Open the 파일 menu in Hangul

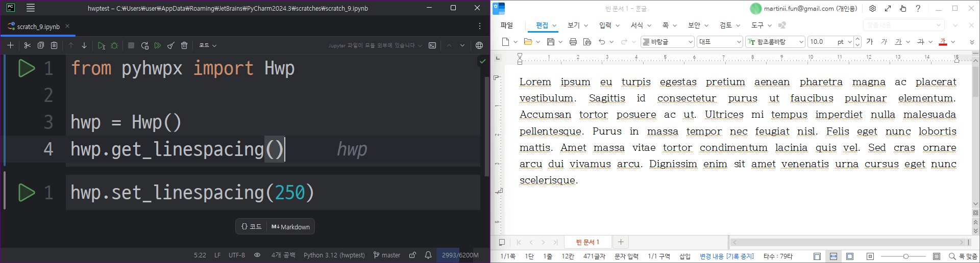point(507,25)
